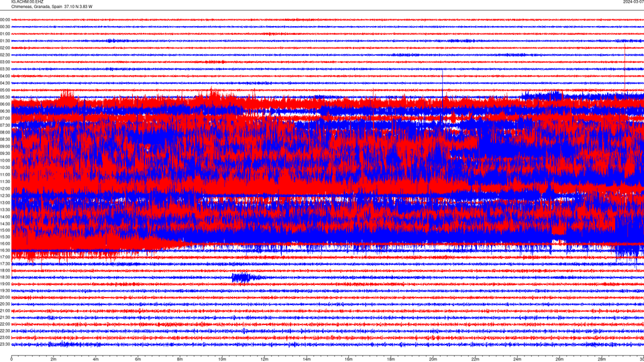
Task: Select the '08:00' time label
Action: click(x=5, y=132)
